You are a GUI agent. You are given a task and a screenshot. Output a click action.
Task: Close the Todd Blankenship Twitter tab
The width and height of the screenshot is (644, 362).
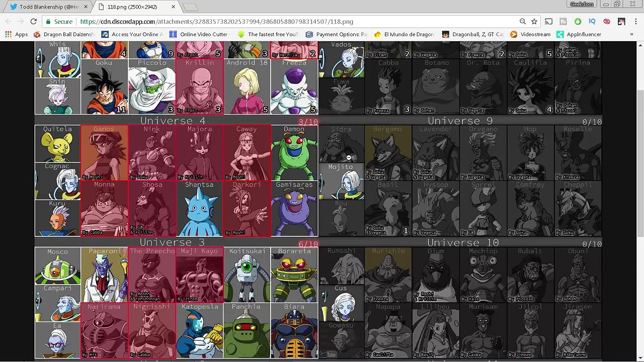click(x=86, y=7)
